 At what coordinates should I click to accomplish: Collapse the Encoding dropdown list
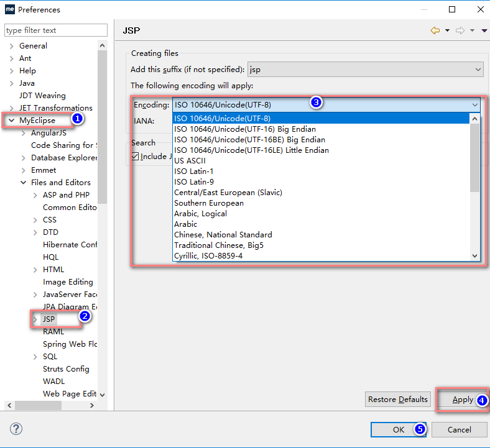point(475,105)
